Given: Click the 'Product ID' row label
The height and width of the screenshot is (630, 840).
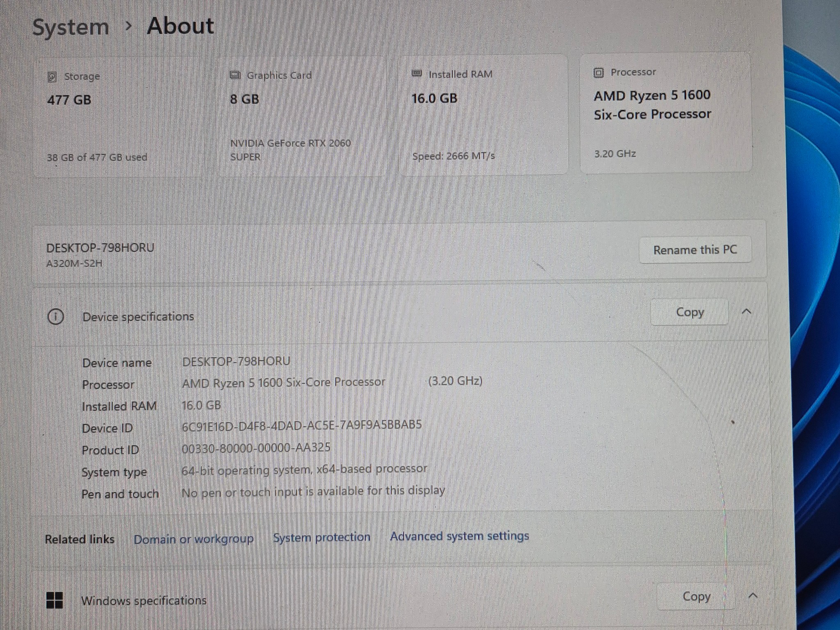Looking at the screenshot, I should (110, 450).
